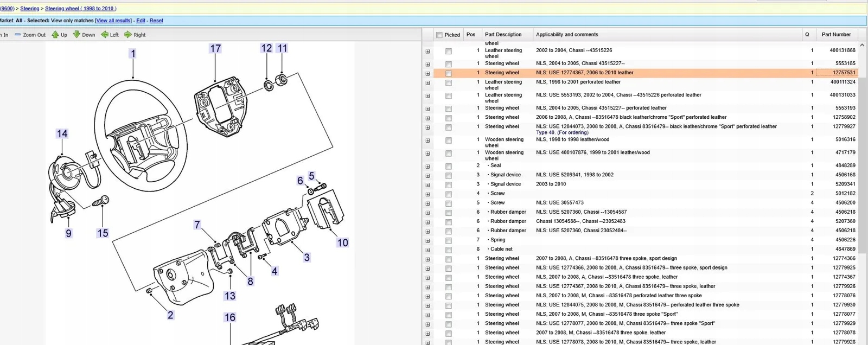Expand the row for part 12774366
This screenshot has height=345, width=868.
tap(428, 259)
